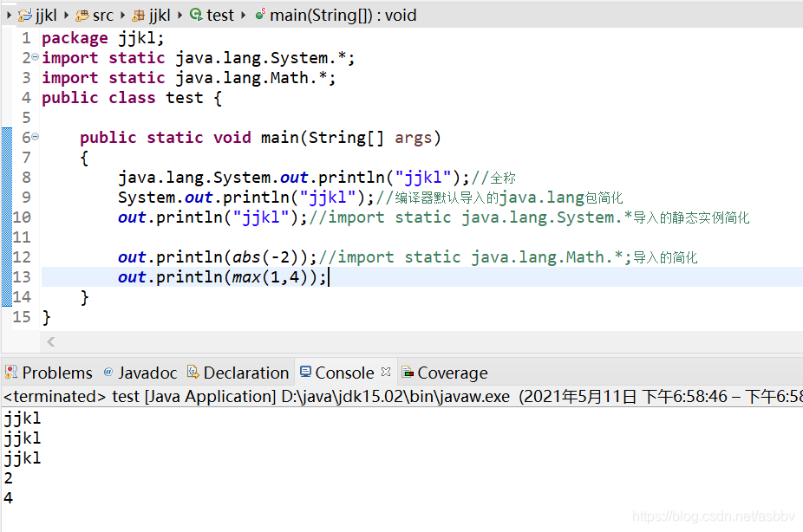Viewport: 803px width, 532px height.
Task: Click 'main(String[]) : void' breadcrumb label
Action: pyautogui.click(x=343, y=16)
